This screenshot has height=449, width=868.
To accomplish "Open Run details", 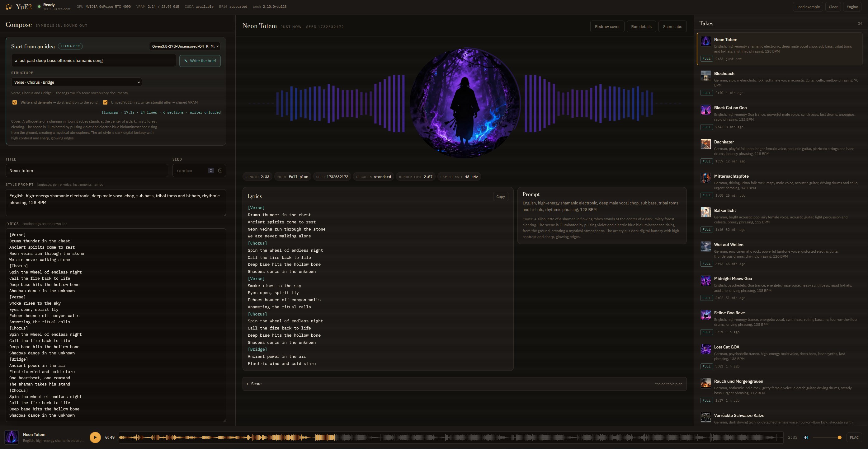I will [x=641, y=27].
